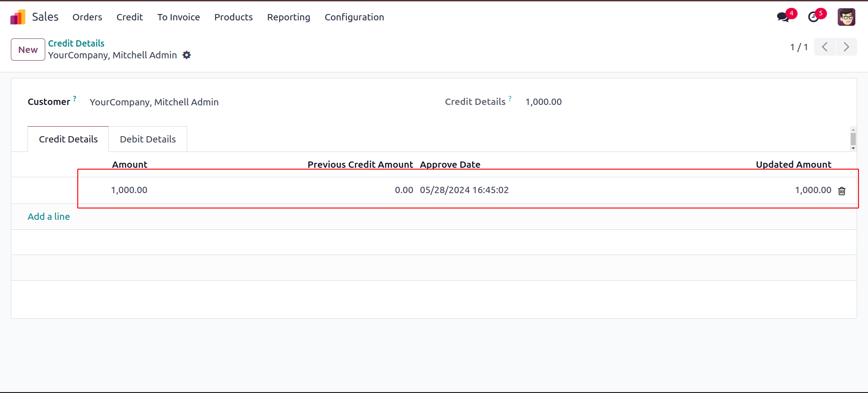Open the Sales app home icon
The image size is (868, 393).
[x=18, y=17]
